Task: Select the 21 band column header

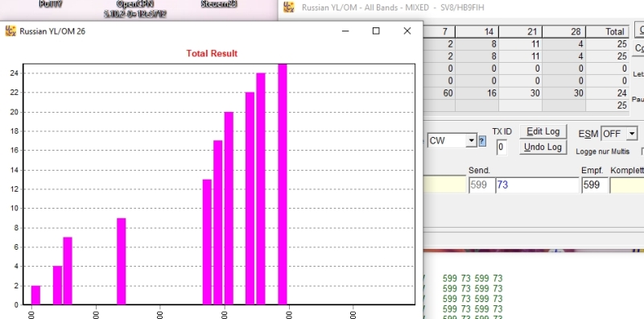Action: [520, 31]
